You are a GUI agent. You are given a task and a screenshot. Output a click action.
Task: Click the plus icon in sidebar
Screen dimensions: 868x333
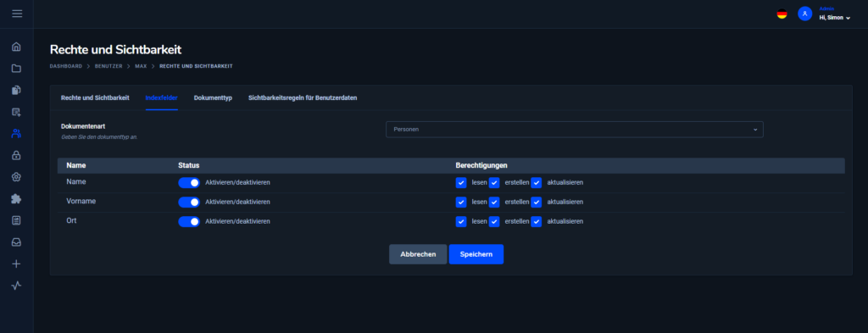16,264
